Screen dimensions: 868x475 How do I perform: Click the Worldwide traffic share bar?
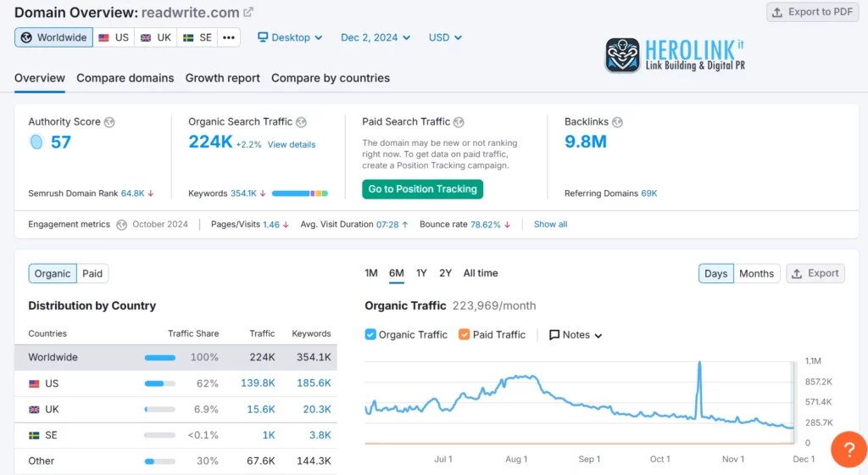click(x=159, y=358)
